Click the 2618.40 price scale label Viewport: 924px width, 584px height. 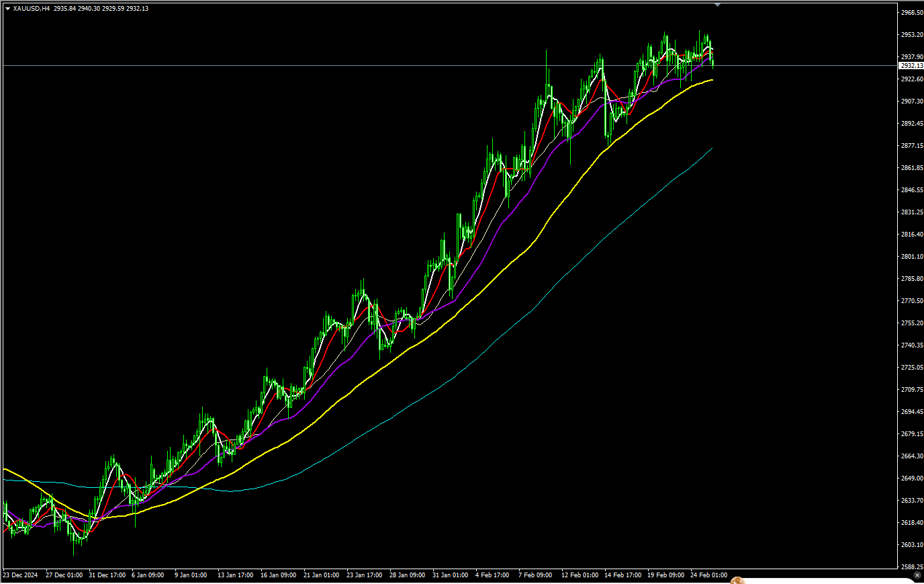point(912,523)
